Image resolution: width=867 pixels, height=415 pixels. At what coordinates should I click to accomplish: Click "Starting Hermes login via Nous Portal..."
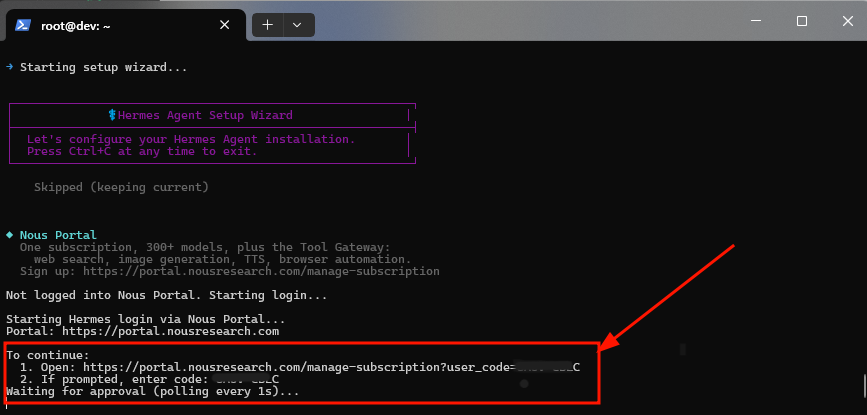pyautogui.click(x=145, y=319)
